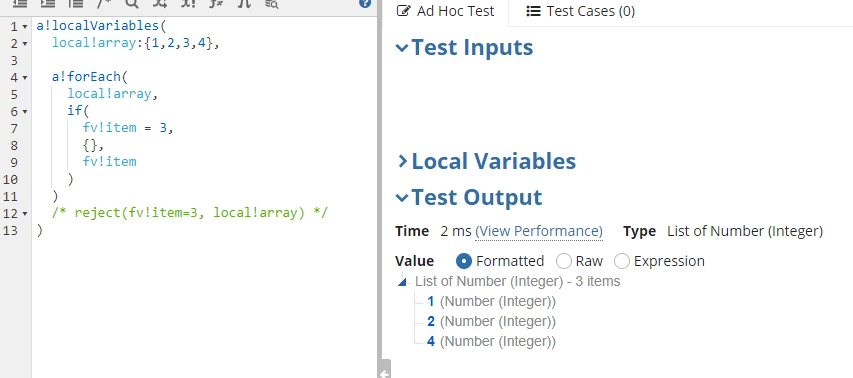Select the Formatted value radio button
853x378 pixels.
tap(463, 261)
